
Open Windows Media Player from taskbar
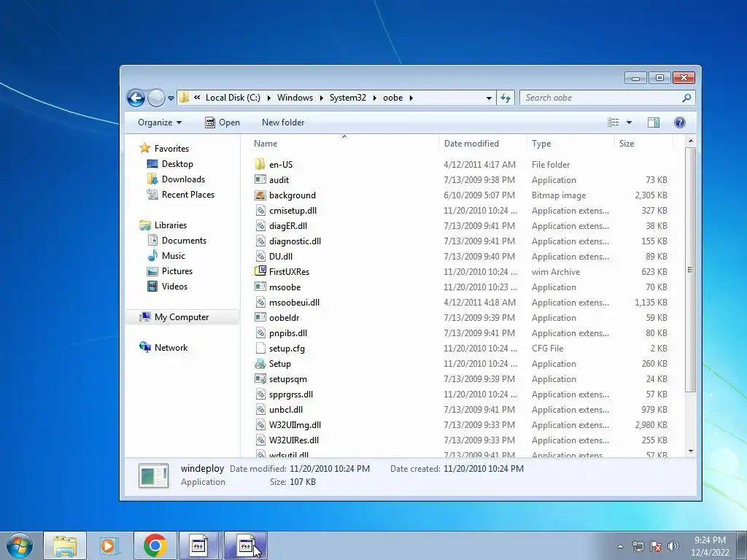[109, 545]
